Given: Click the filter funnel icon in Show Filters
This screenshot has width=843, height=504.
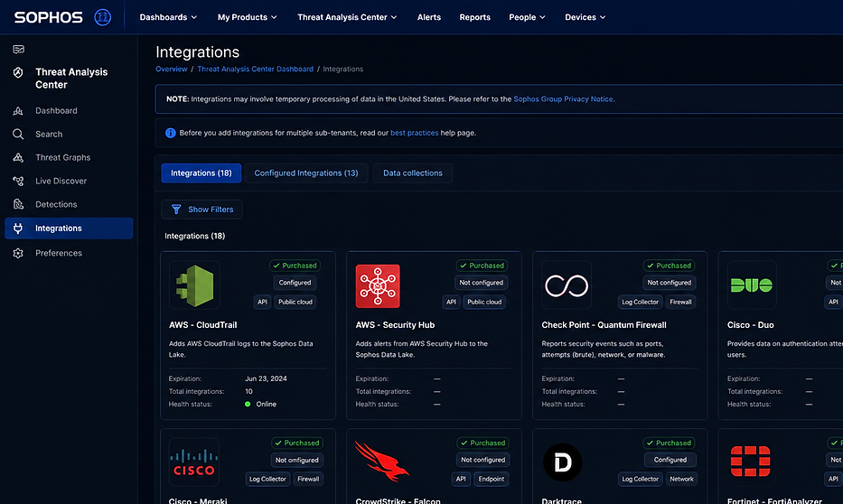Looking at the screenshot, I should coord(176,210).
